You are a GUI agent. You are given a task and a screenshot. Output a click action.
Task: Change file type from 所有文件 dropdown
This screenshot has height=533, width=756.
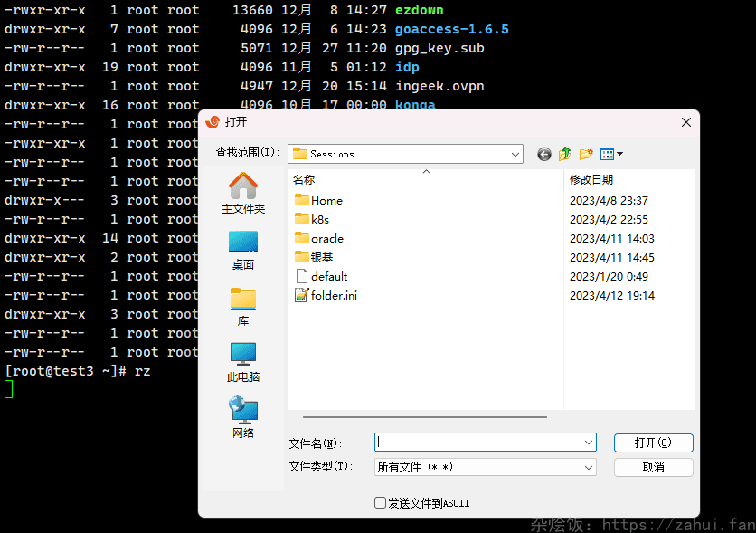485,465
